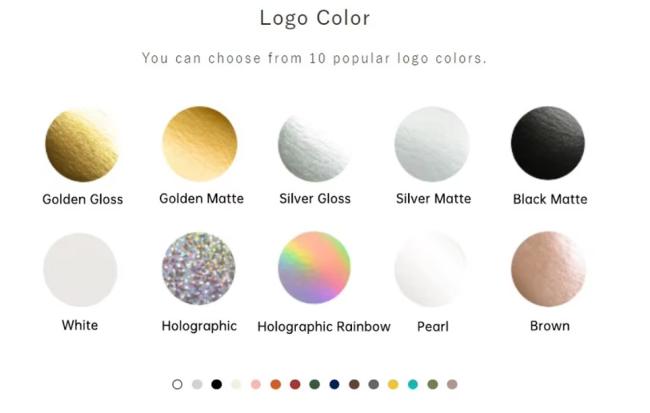The height and width of the screenshot is (413, 650).
Task: Choose the Black Matte logo color
Action: pos(548,144)
